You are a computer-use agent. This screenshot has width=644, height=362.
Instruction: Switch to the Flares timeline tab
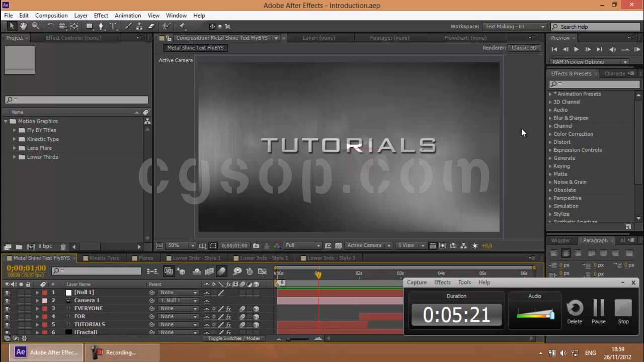146,258
